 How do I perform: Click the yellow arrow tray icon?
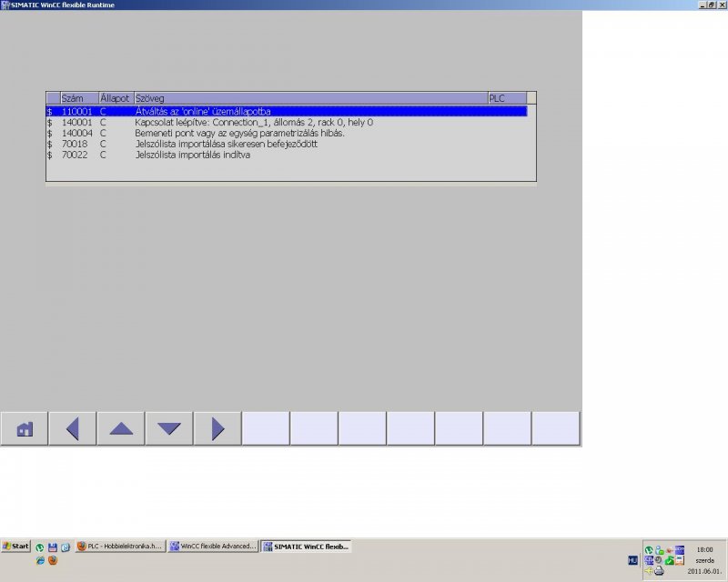point(649,571)
